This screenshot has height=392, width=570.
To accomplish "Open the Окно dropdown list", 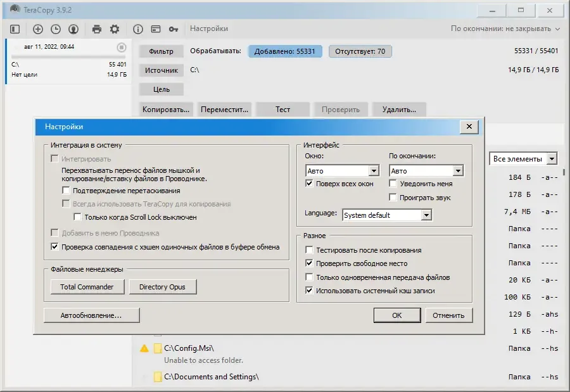I will [342, 170].
